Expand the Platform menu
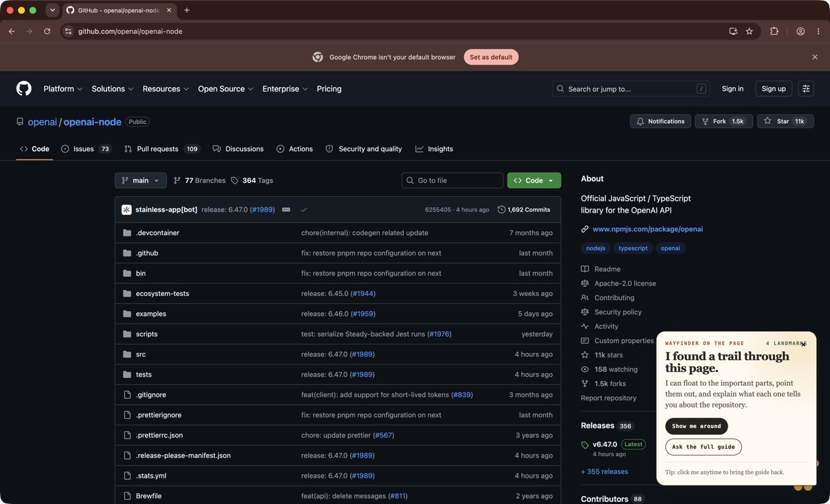This screenshot has height=504, width=830. 63,89
